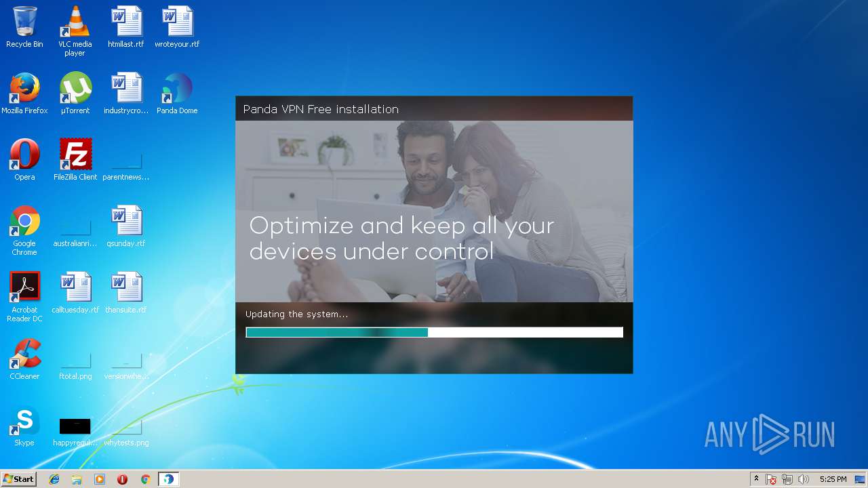Open µTorrent desktop shortcut
Viewport: 868px width, 488px height.
75,88
